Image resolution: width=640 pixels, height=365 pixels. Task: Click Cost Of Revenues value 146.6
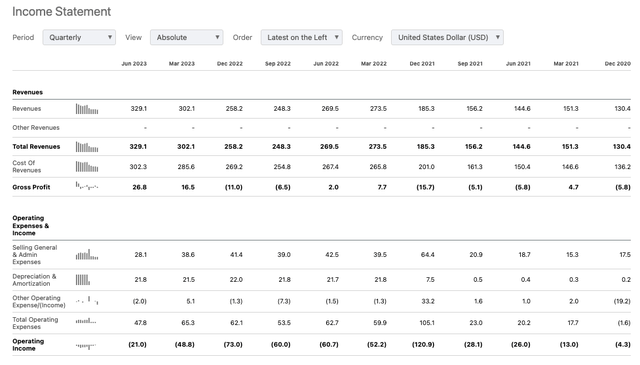570,167
